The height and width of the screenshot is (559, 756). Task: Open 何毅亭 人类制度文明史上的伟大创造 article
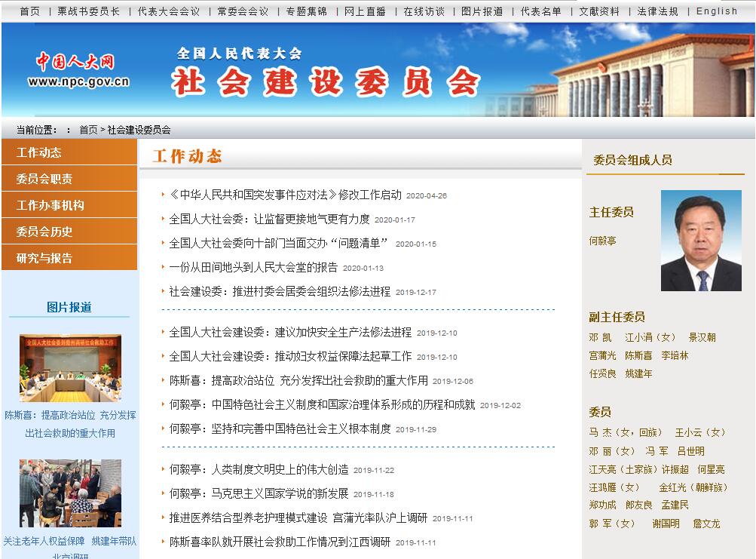(x=259, y=469)
